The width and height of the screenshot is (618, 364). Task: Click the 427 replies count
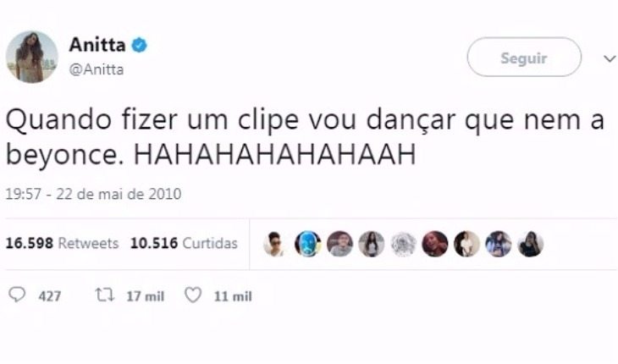pyautogui.click(x=50, y=296)
